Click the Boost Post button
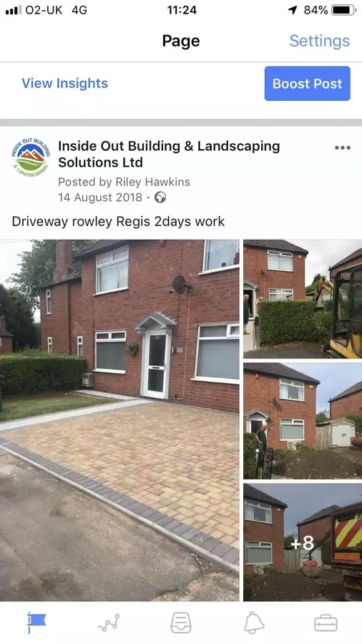This screenshot has height=644, width=362. click(x=308, y=84)
